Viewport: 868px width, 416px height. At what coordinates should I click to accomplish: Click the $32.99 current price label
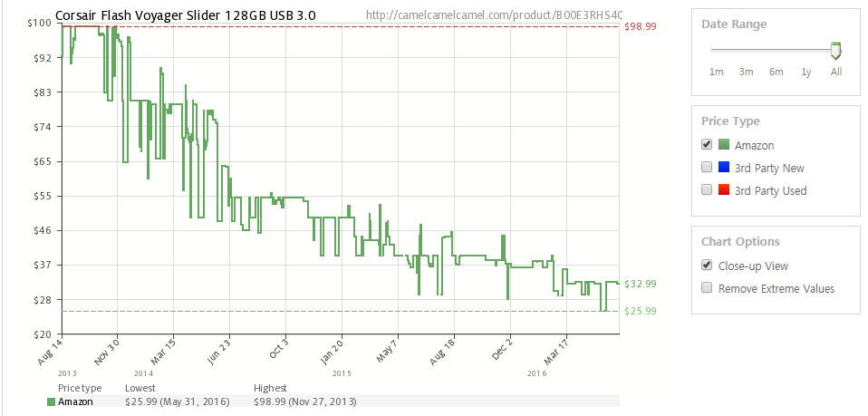pyautogui.click(x=641, y=284)
